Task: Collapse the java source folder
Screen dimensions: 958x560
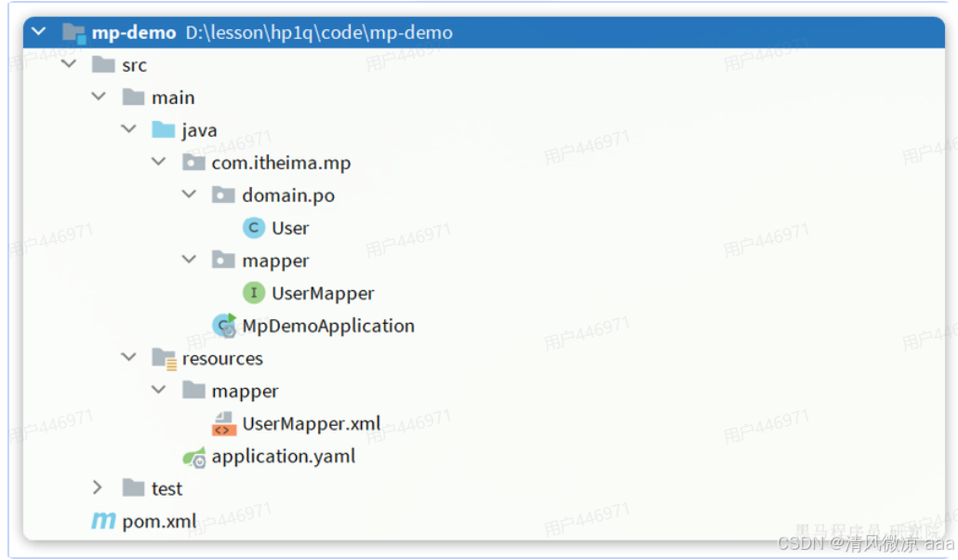Action: [x=128, y=128]
